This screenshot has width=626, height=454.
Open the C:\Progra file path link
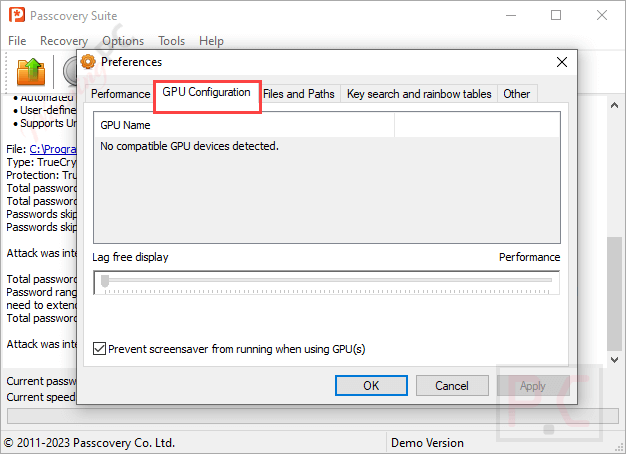click(53, 149)
